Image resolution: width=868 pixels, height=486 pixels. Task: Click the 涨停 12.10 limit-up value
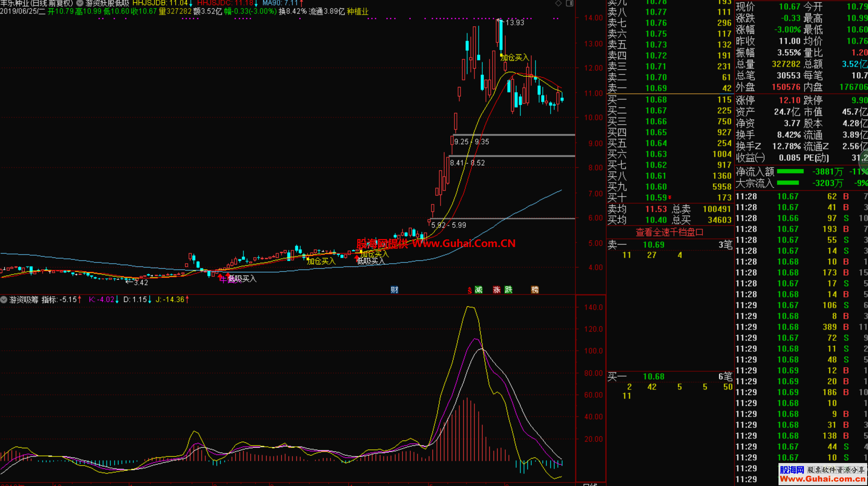pyautogui.click(x=789, y=100)
